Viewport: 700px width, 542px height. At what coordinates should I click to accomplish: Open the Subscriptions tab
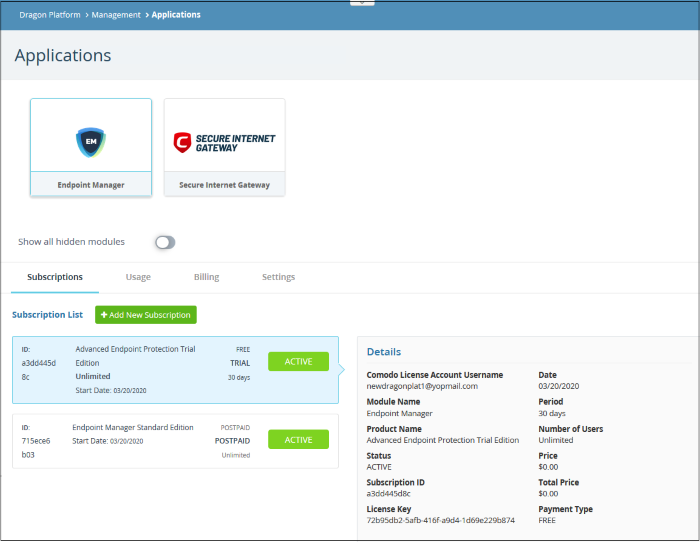point(55,277)
